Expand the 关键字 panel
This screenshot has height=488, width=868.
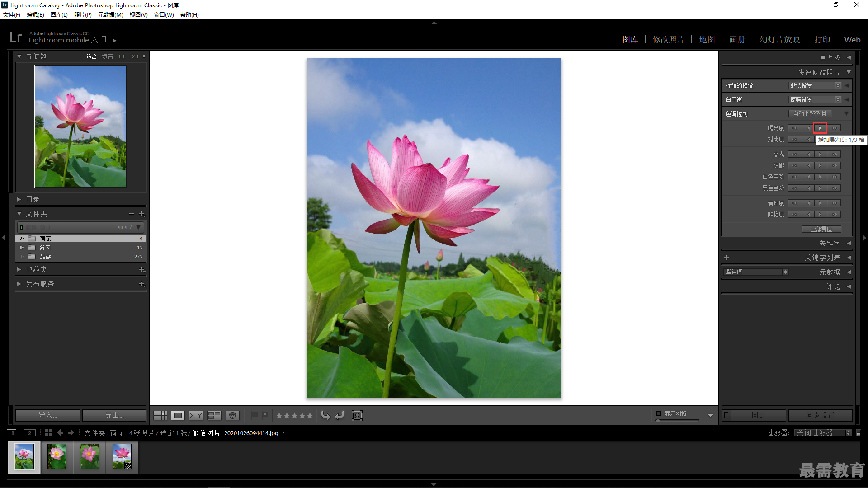click(849, 243)
